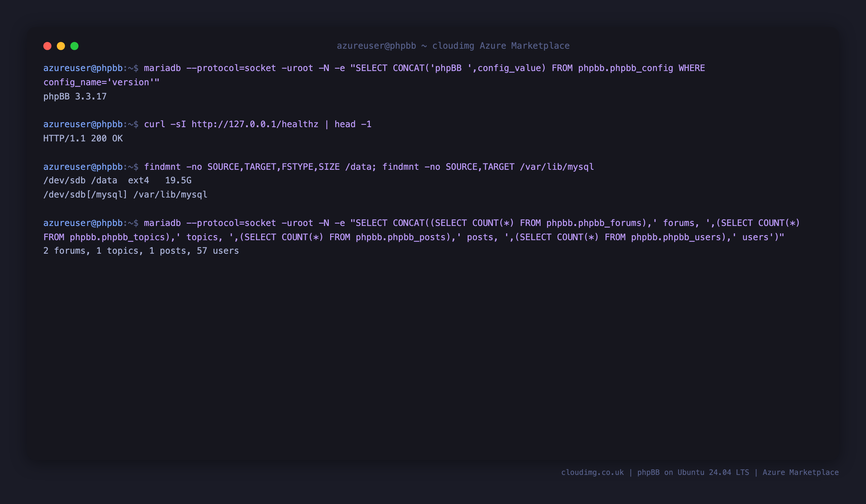Click the prompt before the findmnt command

tap(91, 167)
